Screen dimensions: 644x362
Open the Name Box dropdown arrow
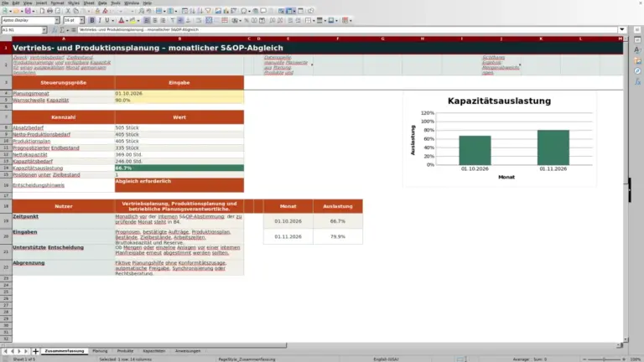pos(44,30)
